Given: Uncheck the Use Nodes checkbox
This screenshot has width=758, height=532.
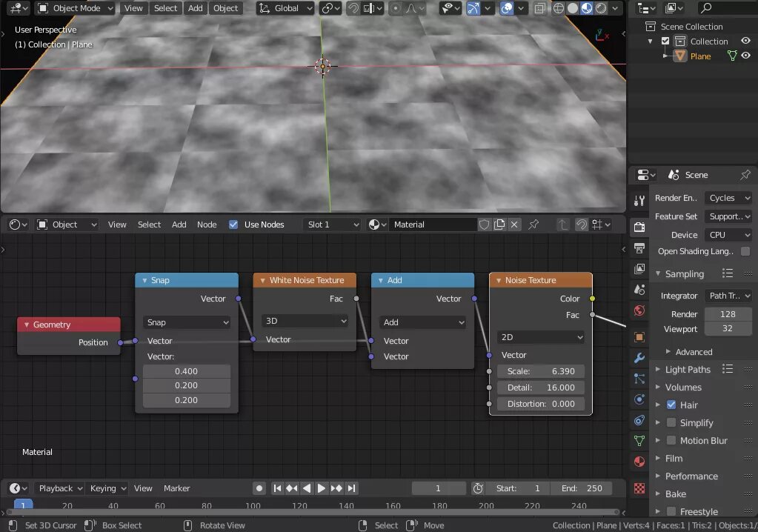Looking at the screenshot, I should 233,225.
